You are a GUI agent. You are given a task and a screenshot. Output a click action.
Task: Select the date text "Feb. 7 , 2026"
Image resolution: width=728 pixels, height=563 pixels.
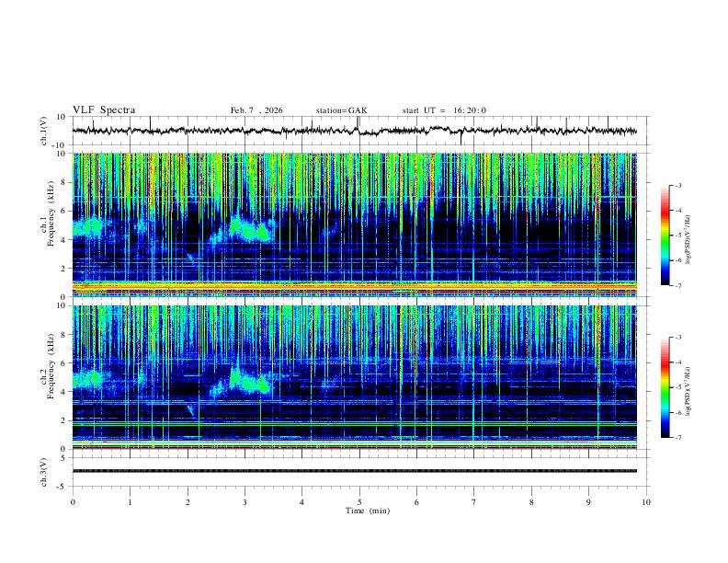(256, 110)
